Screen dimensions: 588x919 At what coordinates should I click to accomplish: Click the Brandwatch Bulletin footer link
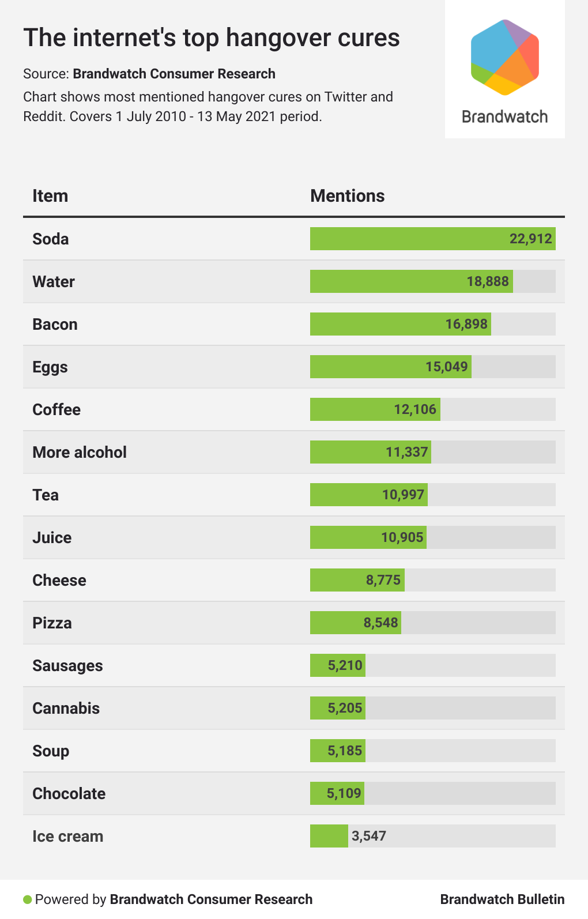[502, 899]
